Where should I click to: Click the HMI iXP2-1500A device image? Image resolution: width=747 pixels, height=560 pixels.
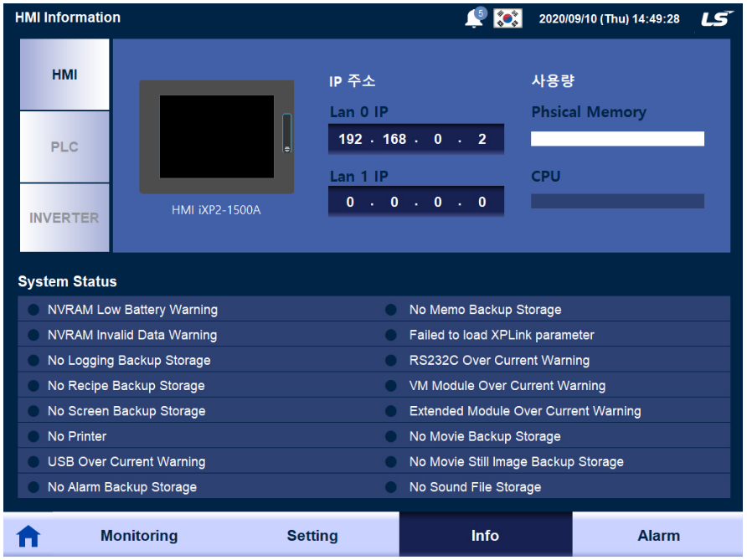point(217,137)
